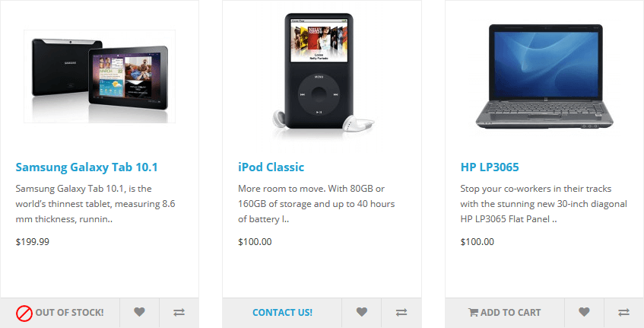Click heart icon under iPod Classic
The image size is (644, 328).
361,312
